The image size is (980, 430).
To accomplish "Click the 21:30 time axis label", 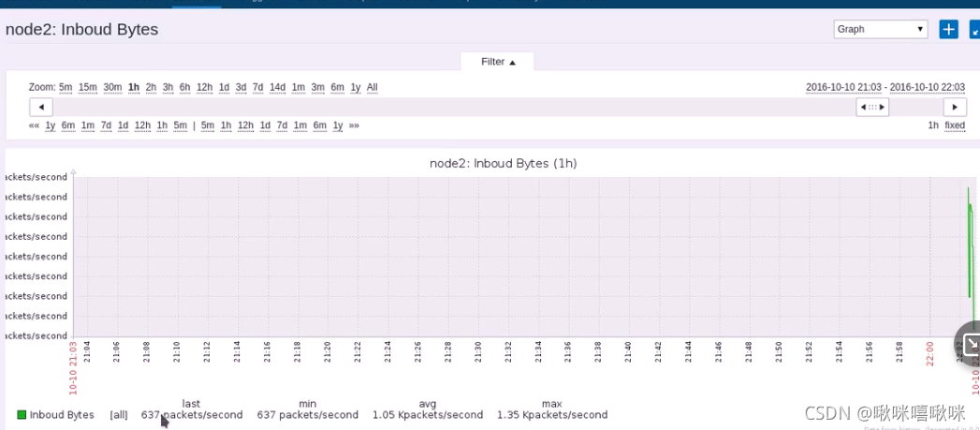I will (477, 352).
